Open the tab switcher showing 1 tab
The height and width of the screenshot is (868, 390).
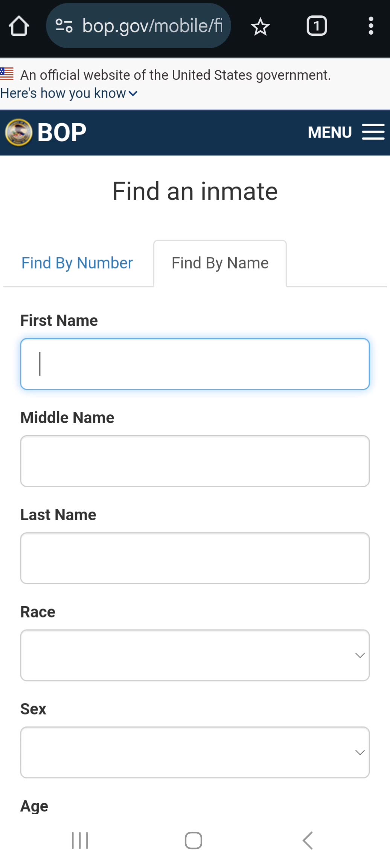(x=317, y=26)
